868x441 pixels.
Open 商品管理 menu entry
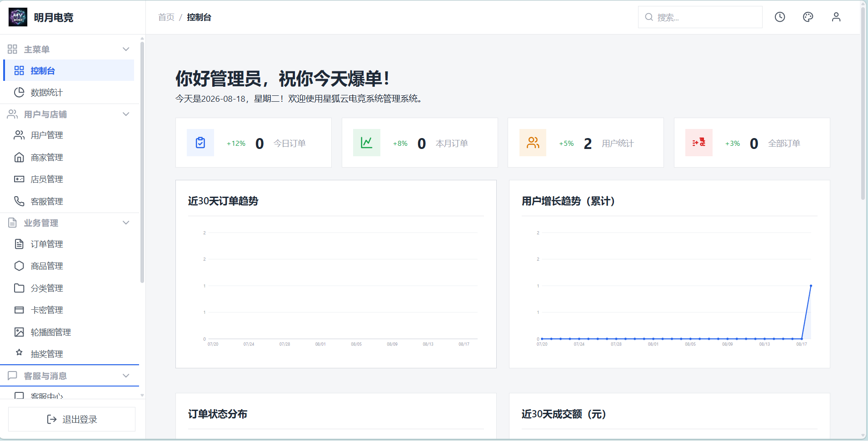point(69,266)
